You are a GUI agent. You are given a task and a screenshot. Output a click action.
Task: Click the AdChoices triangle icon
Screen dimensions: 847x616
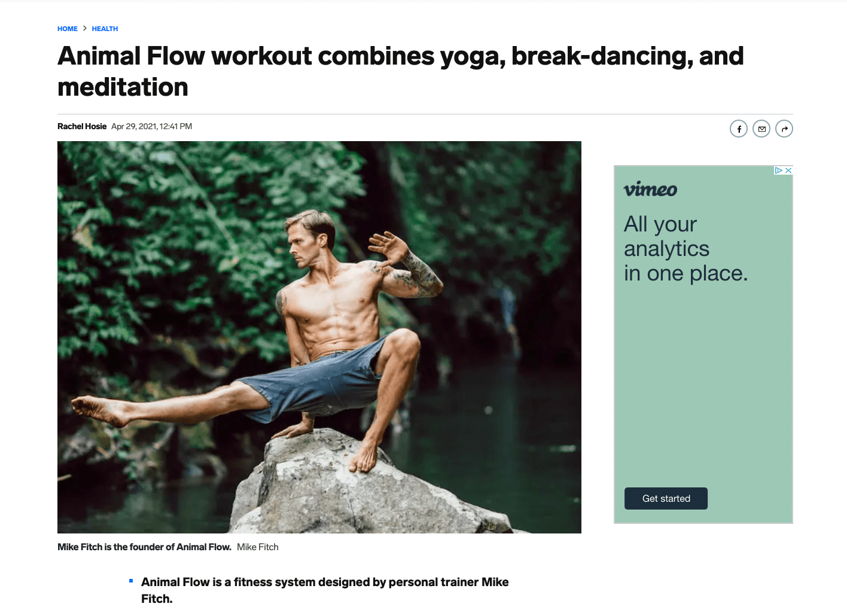(778, 170)
